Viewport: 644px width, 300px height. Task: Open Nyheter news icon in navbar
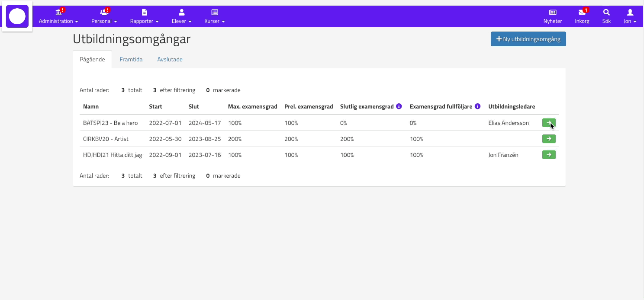click(553, 13)
